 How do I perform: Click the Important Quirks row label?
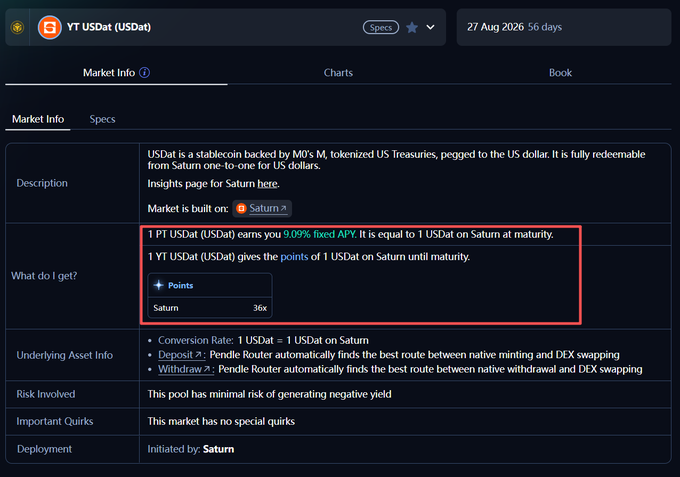point(55,421)
